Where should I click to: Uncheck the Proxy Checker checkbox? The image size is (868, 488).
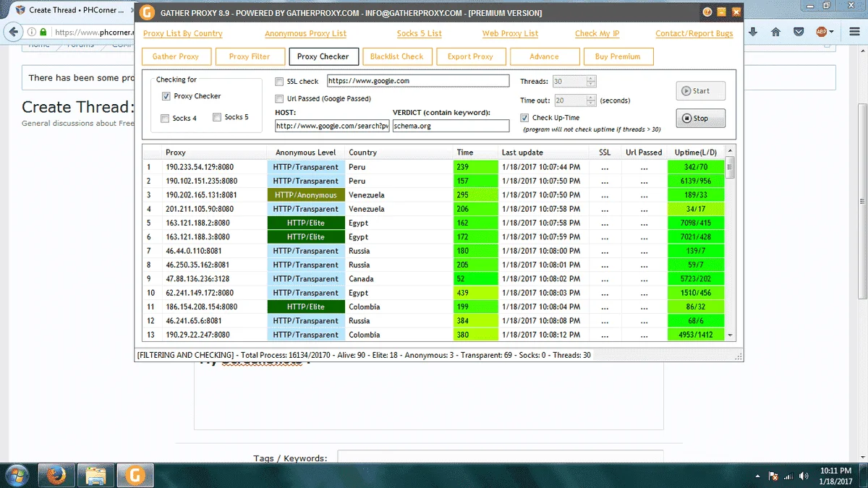[x=166, y=96]
